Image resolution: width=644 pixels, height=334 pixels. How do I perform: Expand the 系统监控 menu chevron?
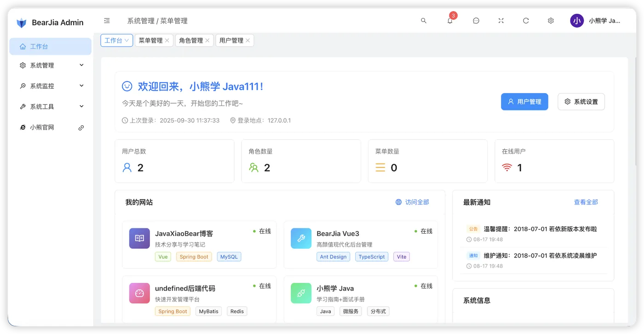[82, 86]
